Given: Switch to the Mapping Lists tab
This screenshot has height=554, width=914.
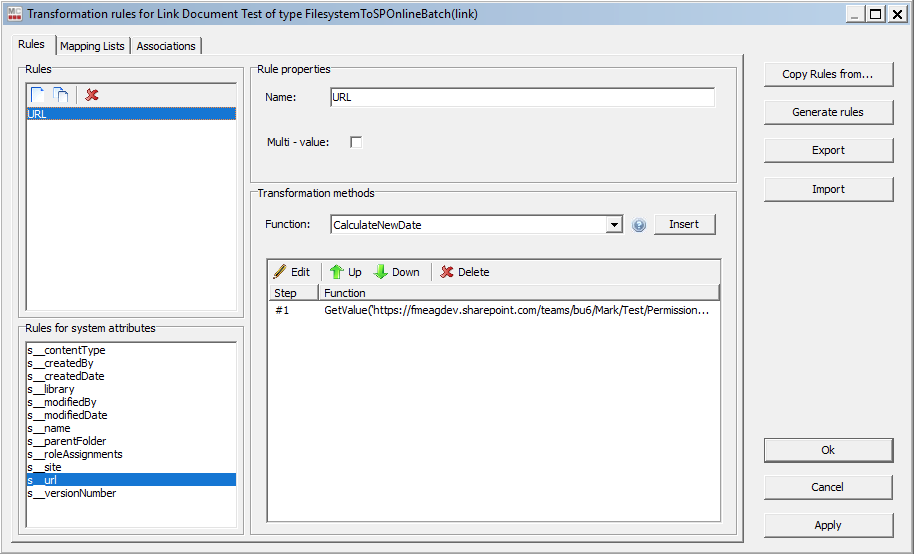Looking at the screenshot, I should tap(92, 46).
